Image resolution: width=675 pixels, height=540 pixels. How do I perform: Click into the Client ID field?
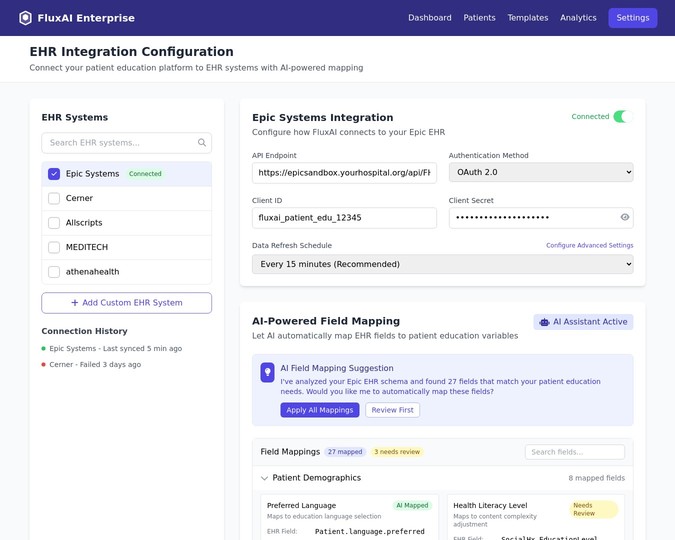[344, 218]
